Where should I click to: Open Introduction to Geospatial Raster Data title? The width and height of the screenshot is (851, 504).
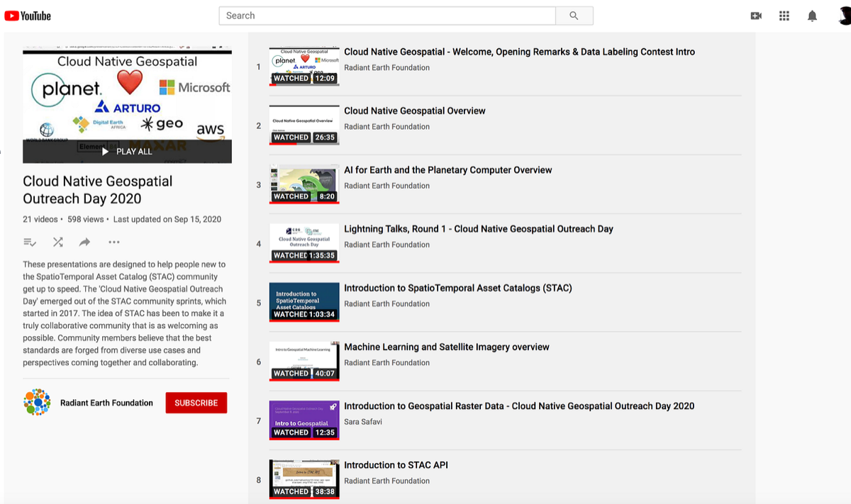pos(519,406)
